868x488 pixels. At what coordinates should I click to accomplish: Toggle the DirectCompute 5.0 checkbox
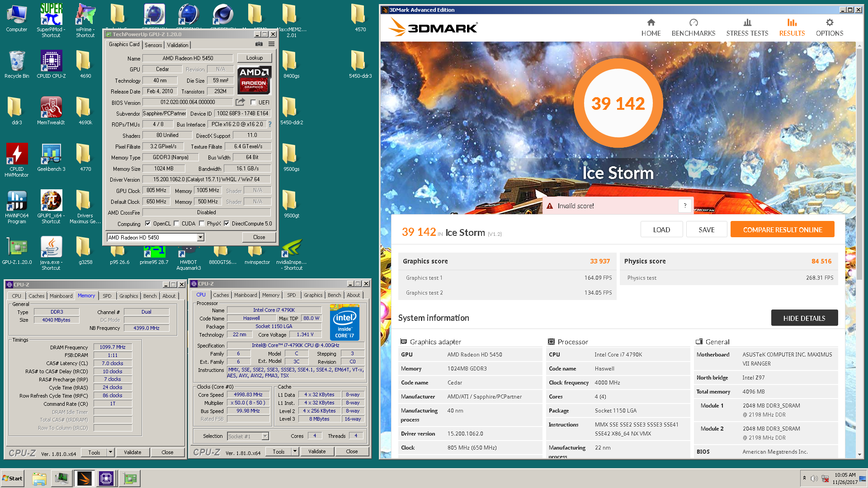click(227, 223)
